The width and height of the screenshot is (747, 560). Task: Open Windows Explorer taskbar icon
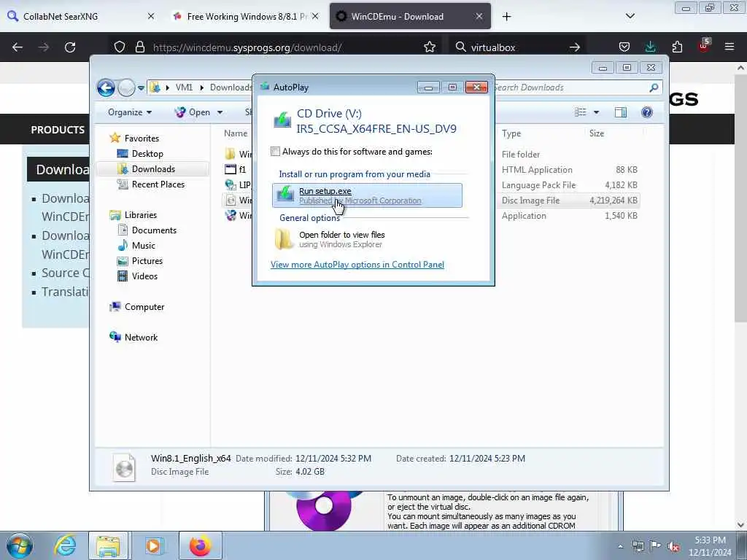(x=108, y=545)
